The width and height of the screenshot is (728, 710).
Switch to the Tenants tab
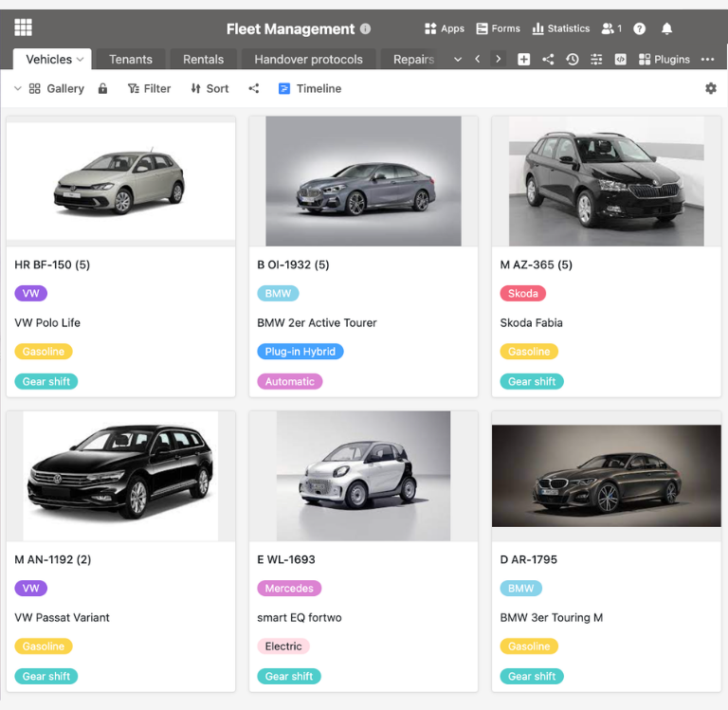(x=131, y=59)
